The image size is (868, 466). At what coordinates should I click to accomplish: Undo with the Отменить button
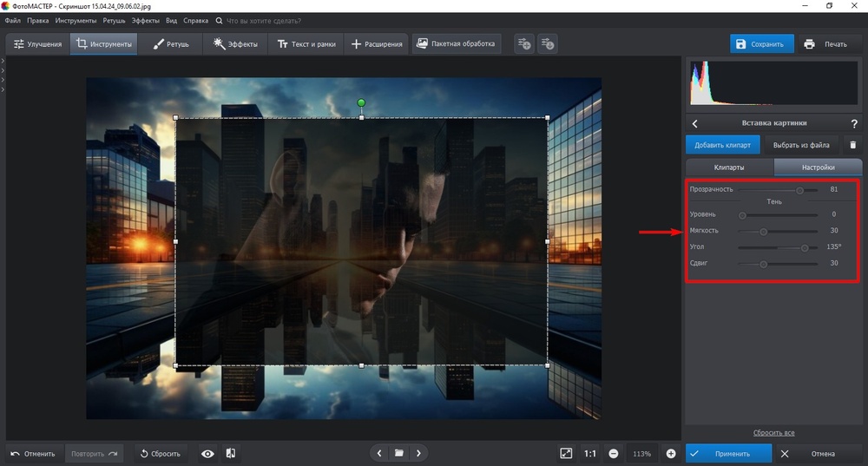point(34,453)
